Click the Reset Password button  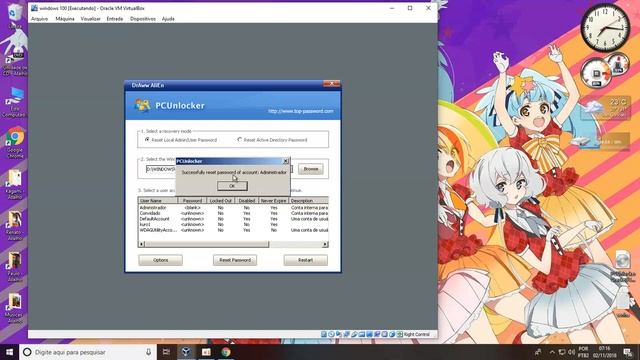[x=235, y=260]
